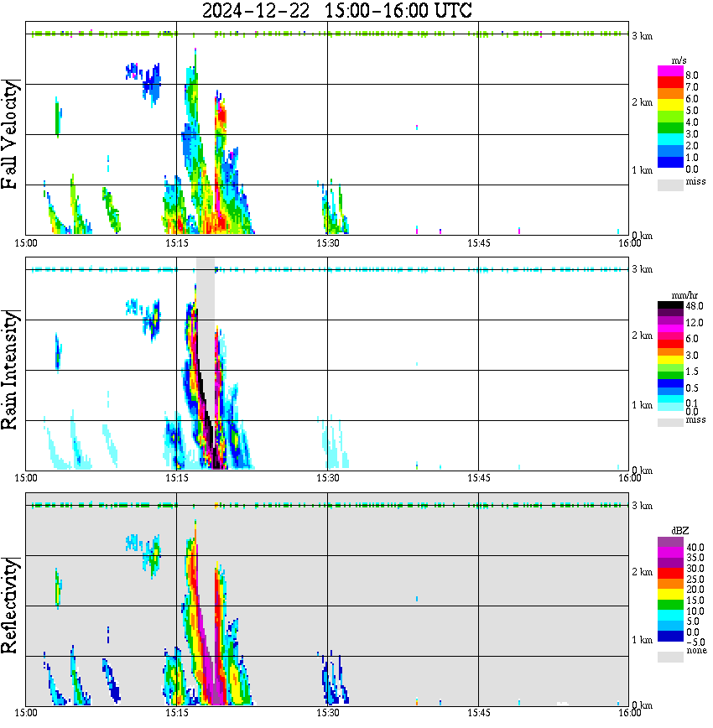Pick the green 3.0 m/s velocity swatch
The width and height of the screenshot is (713, 728).
coord(670,128)
